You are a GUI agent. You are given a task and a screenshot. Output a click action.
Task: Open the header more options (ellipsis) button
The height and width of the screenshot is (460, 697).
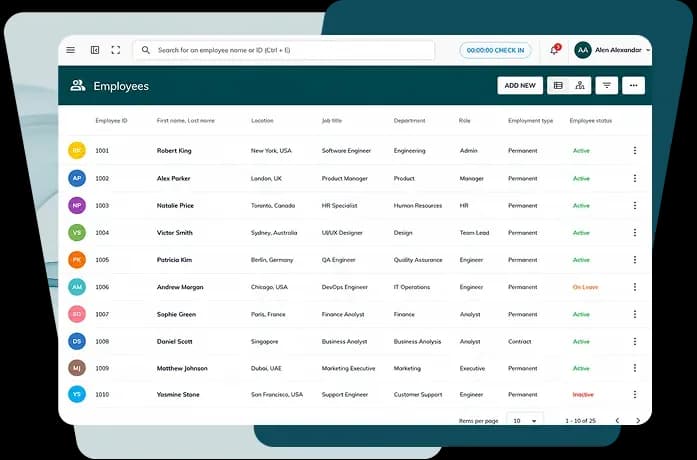click(x=633, y=85)
